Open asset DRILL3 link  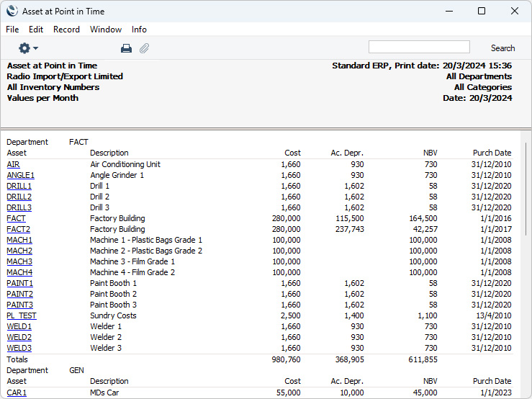[x=19, y=207]
